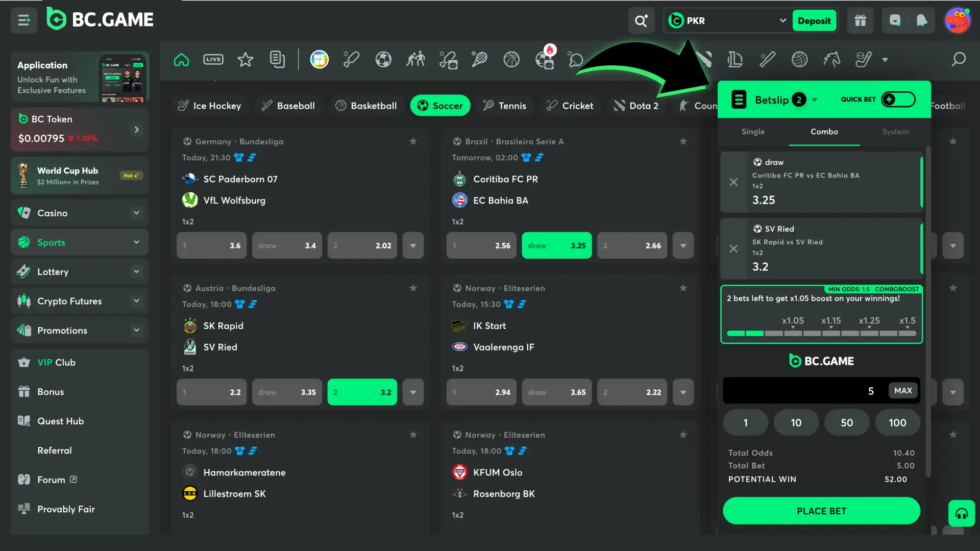Go to sports home icon
The image size is (980, 551).
click(181, 60)
